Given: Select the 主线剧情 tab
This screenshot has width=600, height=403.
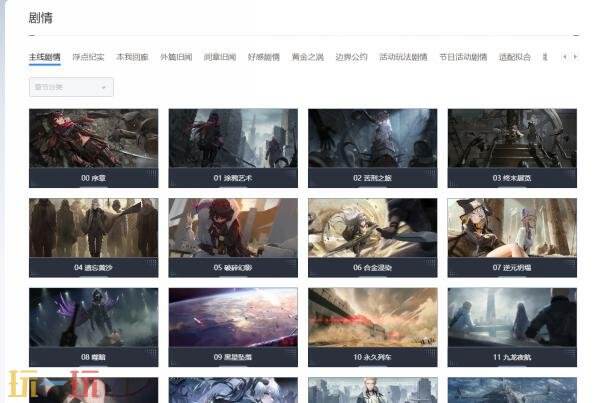Looking at the screenshot, I should tap(45, 57).
